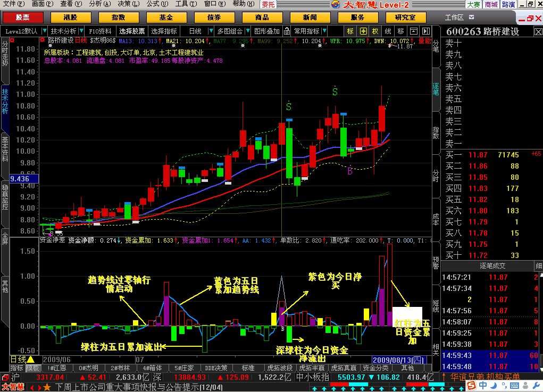Click the 买一 11.87 bid row

pyautogui.click(x=492, y=155)
